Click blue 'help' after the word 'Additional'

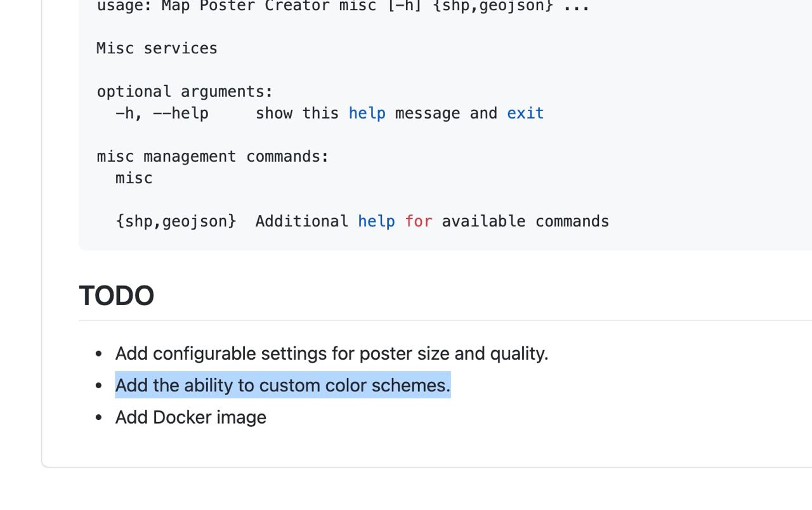(376, 221)
